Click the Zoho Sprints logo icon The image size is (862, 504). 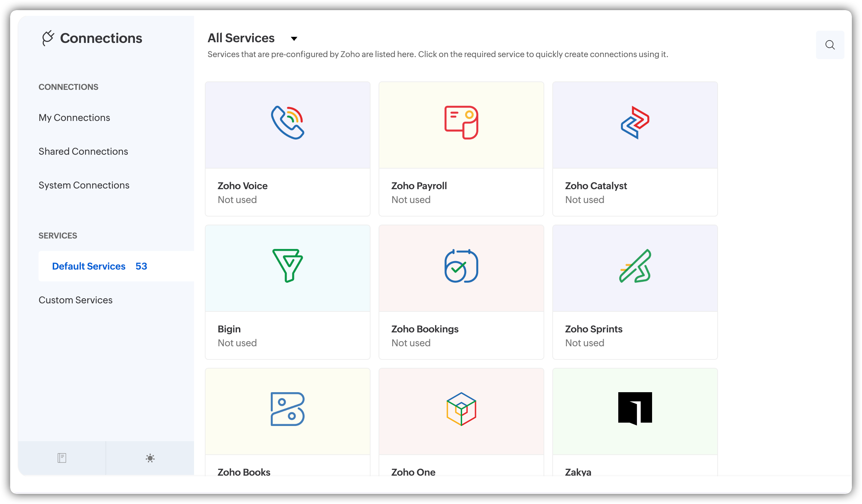[634, 266]
